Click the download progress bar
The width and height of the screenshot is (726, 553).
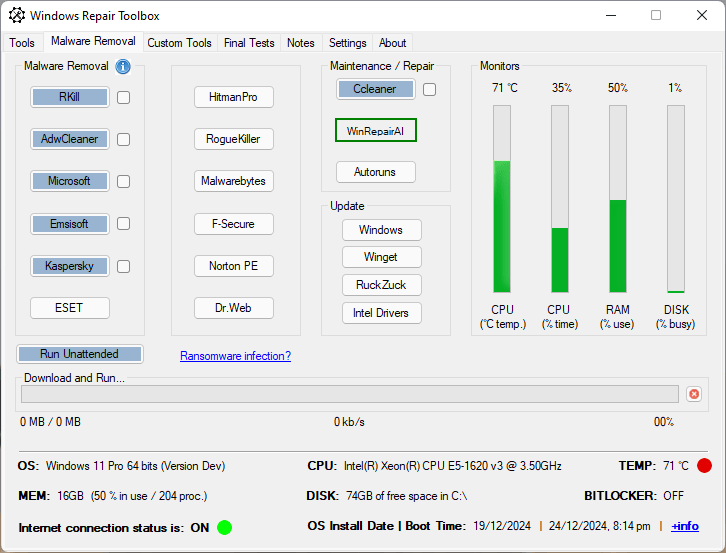tap(350, 394)
